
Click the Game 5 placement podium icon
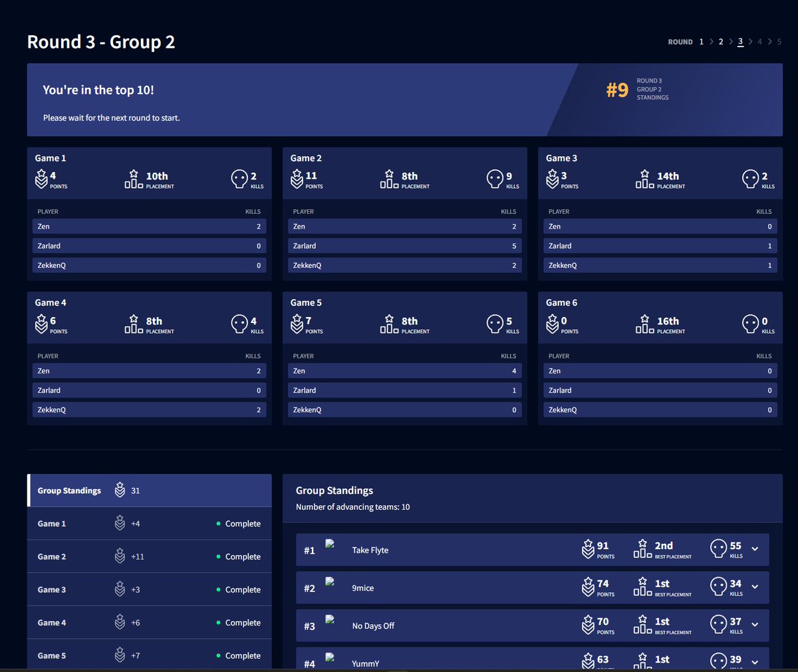pyautogui.click(x=389, y=324)
